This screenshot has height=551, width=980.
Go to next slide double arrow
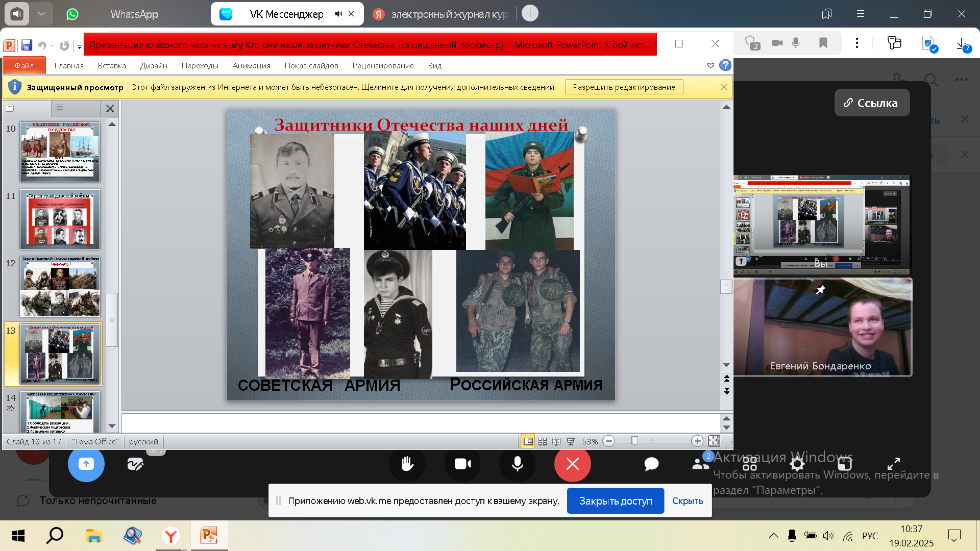726,391
